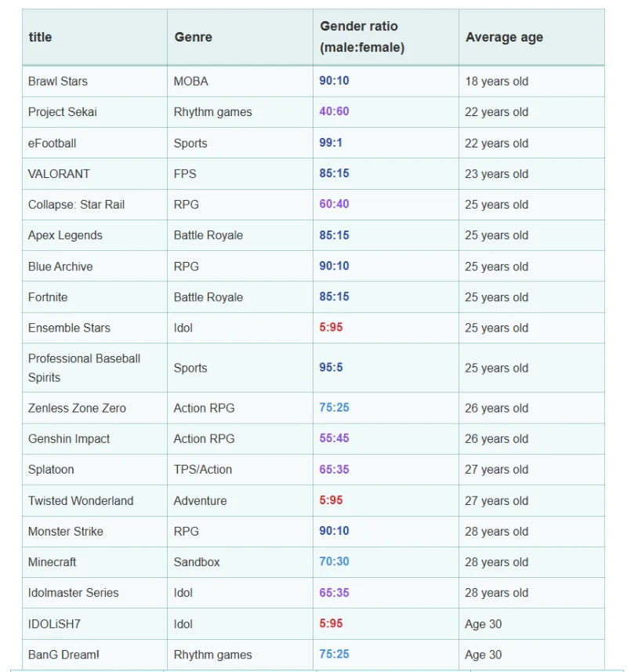Click 'Age 30' in the BanG Dream! row
The image size is (627, 672).
pos(531,655)
